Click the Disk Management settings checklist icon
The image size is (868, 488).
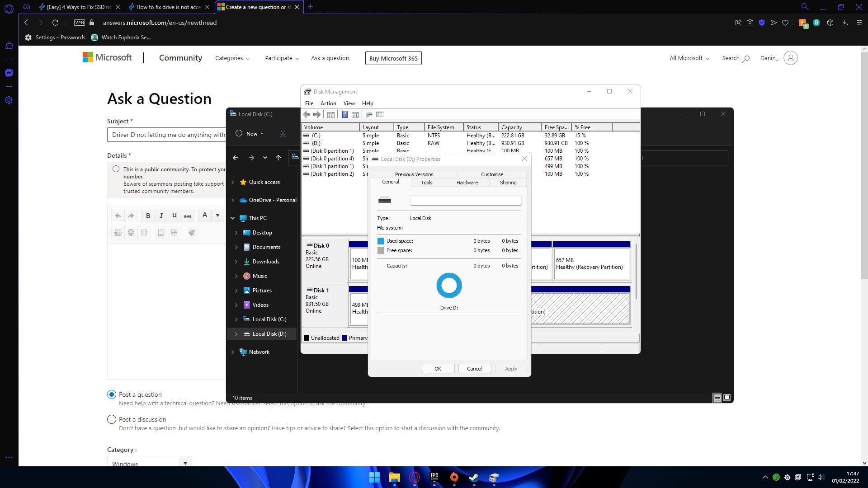coord(380,115)
